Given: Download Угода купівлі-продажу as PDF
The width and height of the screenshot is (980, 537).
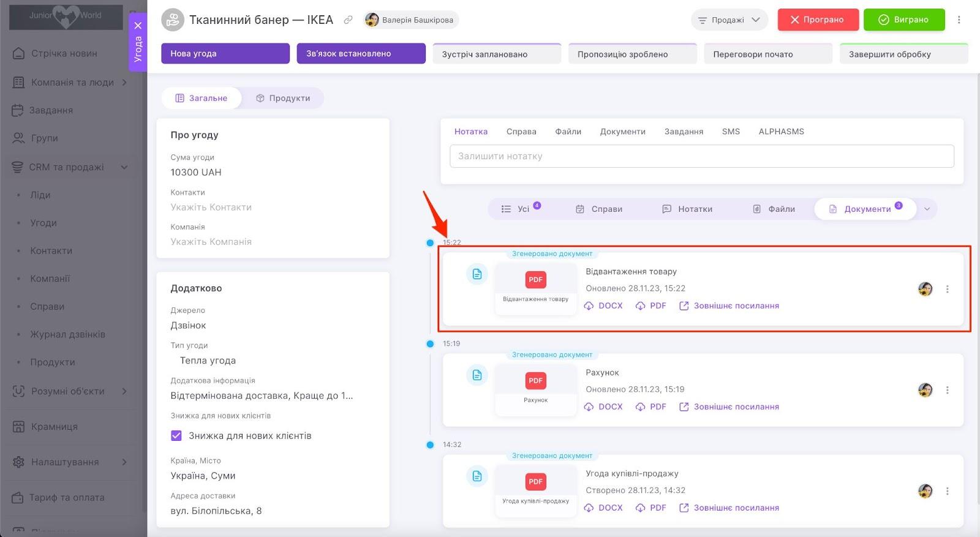Looking at the screenshot, I should coord(650,508).
